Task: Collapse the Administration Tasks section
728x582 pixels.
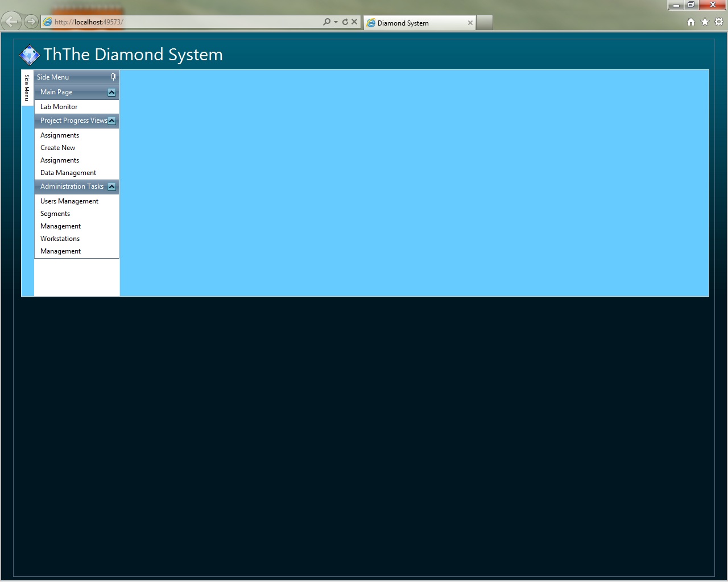Action: [x=112, y=186]
